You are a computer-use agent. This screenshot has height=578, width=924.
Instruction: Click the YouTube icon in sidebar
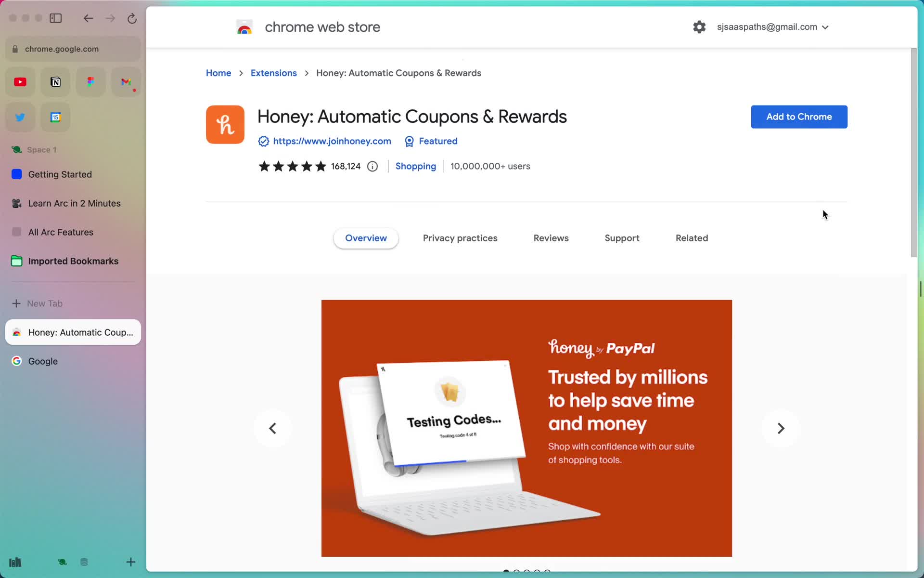(20, 81)
